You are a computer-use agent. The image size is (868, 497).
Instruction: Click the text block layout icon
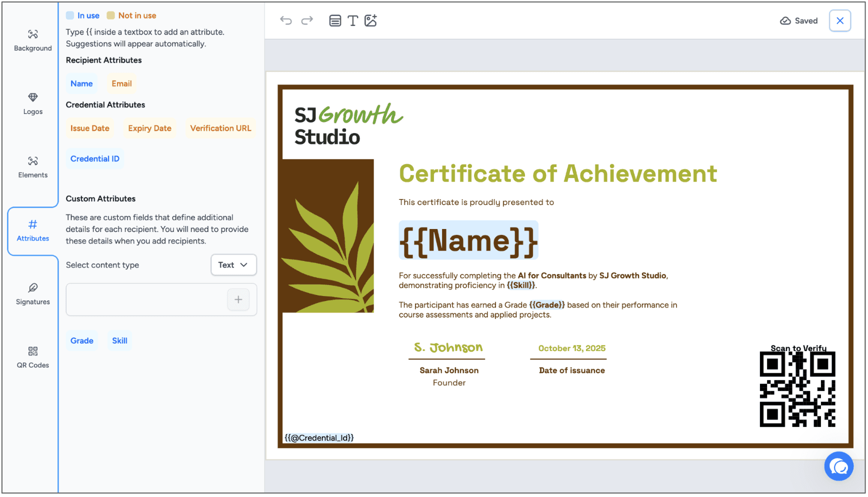point(335,20)
